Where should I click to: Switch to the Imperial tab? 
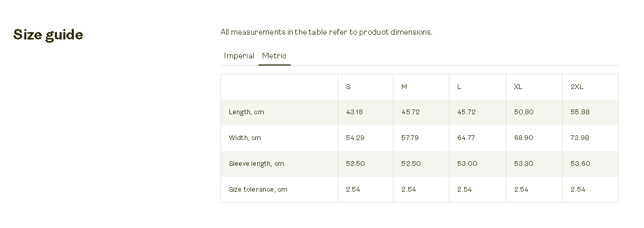pos(239,56)
